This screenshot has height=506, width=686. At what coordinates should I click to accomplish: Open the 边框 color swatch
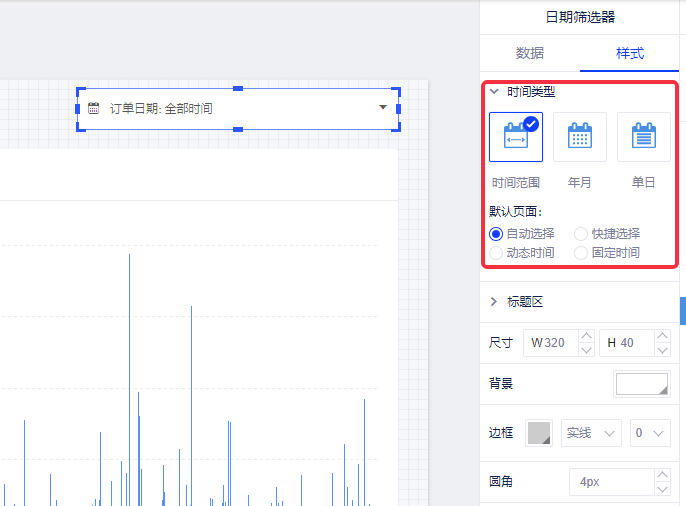tap(538, 433)
